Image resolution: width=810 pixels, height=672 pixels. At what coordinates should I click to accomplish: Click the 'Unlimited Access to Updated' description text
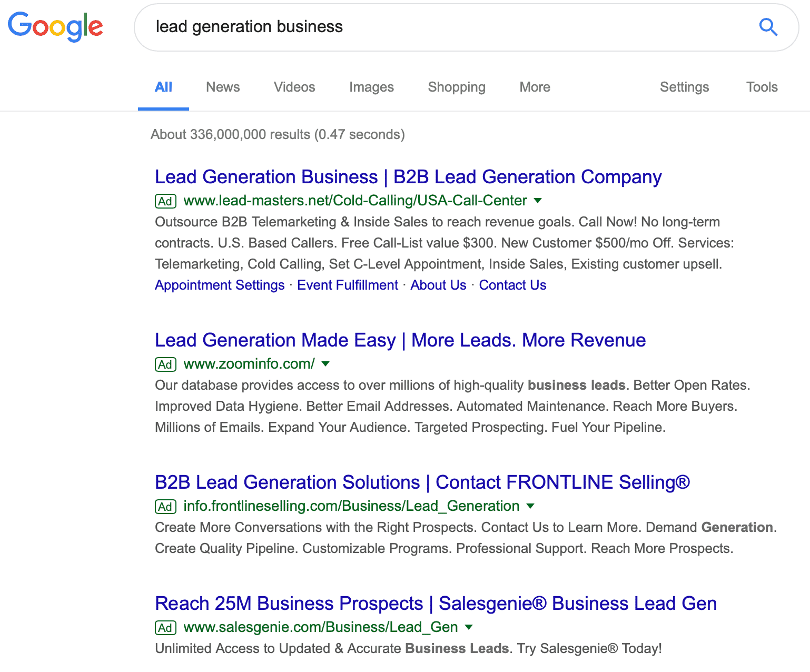[x=408, y=649]
